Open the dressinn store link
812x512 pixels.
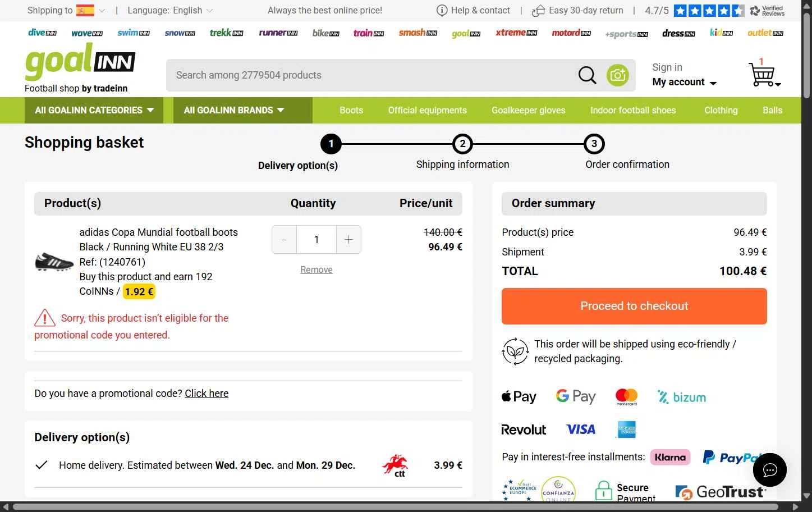(x=678, y=33)
